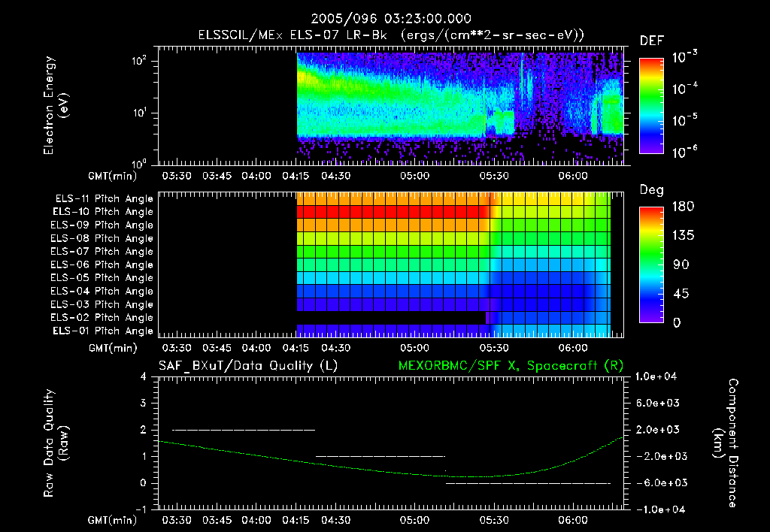Click the green spacecraft orbit distance curve
Screen dimensions: 770x532
[390, 473]
